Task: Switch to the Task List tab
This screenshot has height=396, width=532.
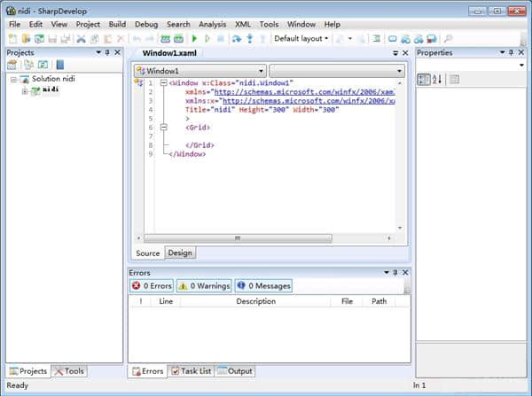Action: point(191,371)
